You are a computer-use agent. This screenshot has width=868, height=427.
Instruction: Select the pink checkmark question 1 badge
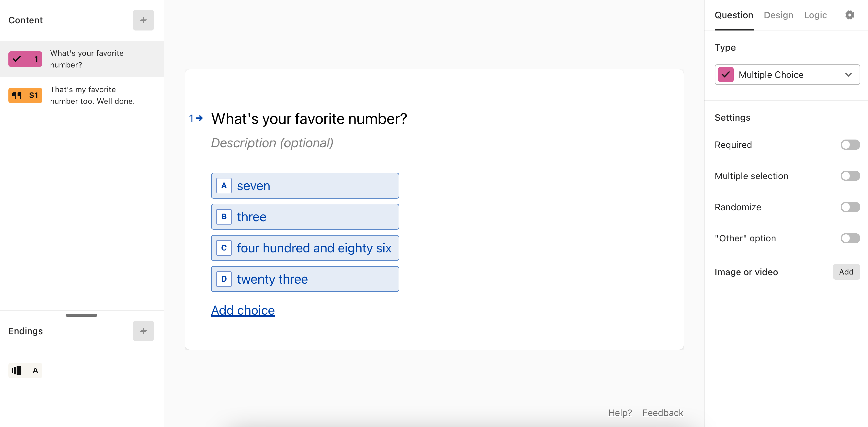[25, 59]
